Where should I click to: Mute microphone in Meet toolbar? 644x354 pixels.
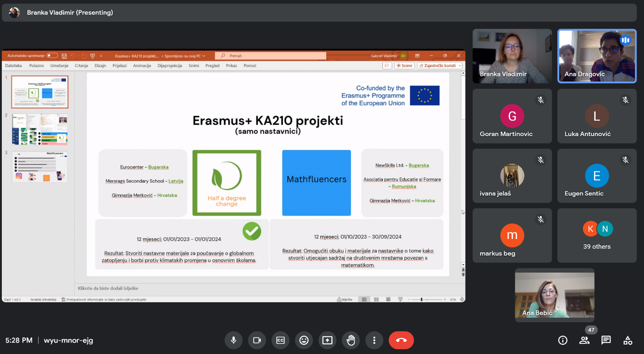tap(234, 340)
